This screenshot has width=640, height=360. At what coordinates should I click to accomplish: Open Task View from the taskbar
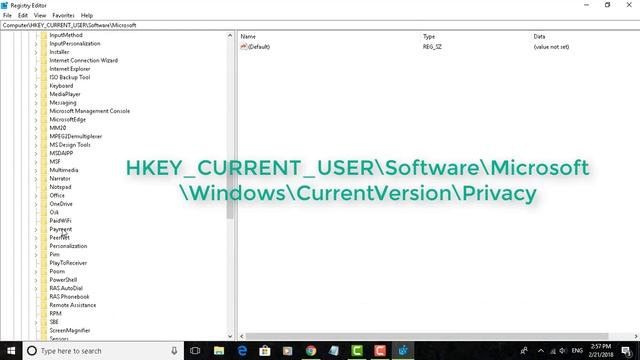[x=195, y=351]
